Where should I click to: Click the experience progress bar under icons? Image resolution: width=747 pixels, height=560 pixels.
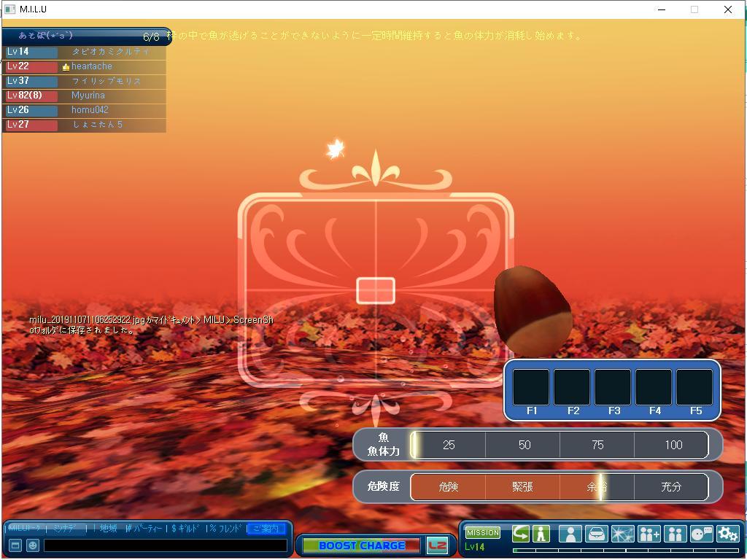coord(626,551)
